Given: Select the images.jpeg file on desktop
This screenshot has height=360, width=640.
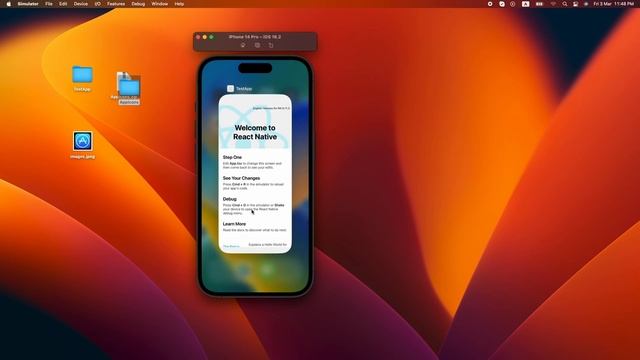Looking at the screenshot, I should (82, 141).
